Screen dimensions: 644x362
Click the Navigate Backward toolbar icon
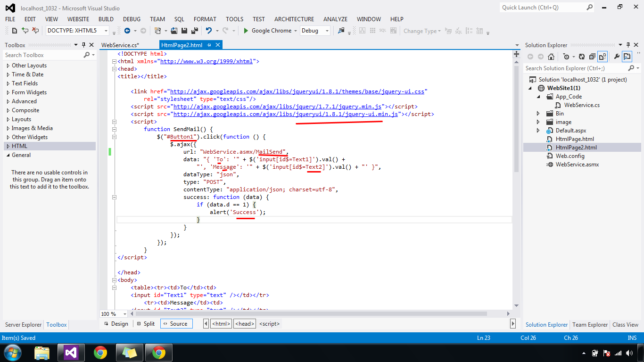(127, 31)
